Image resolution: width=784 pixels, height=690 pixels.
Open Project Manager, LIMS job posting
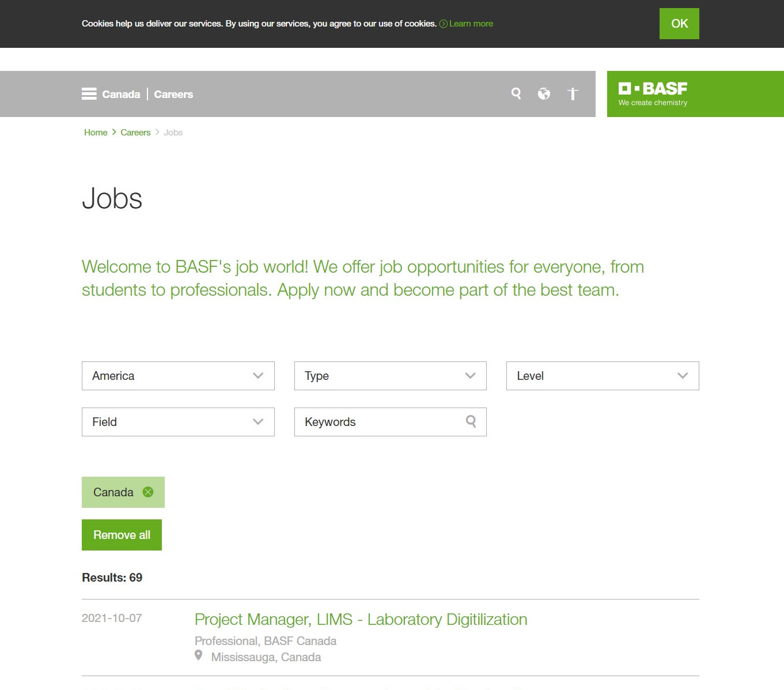361,619
